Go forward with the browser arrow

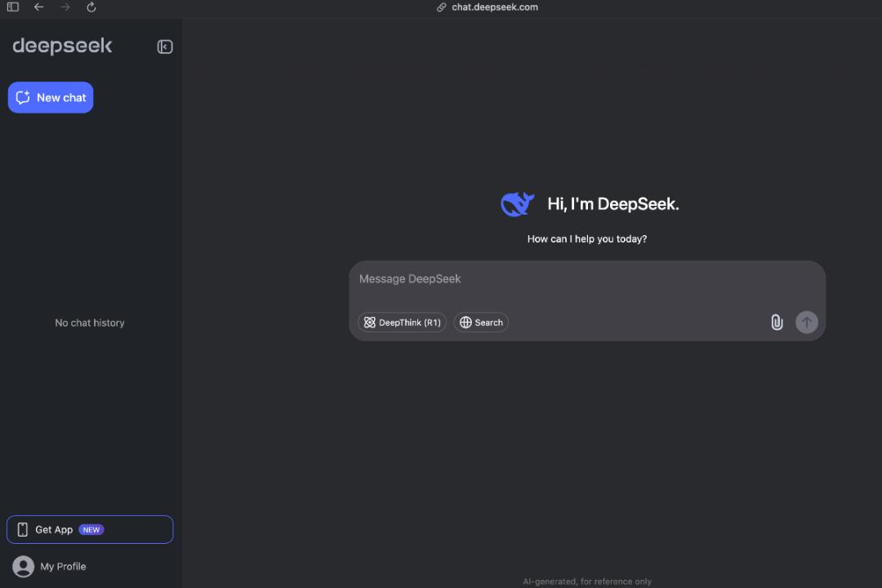[65, 7]
